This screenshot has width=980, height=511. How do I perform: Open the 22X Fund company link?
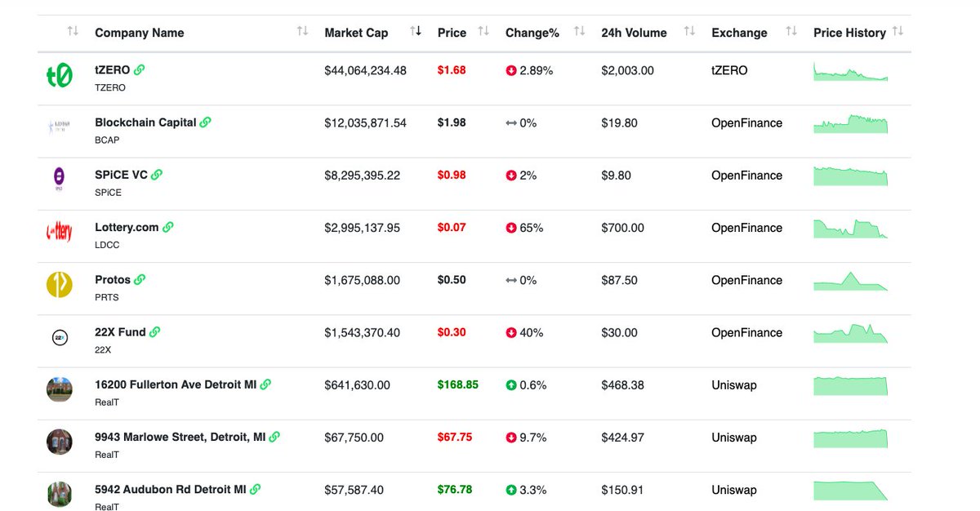pos(120,332)
